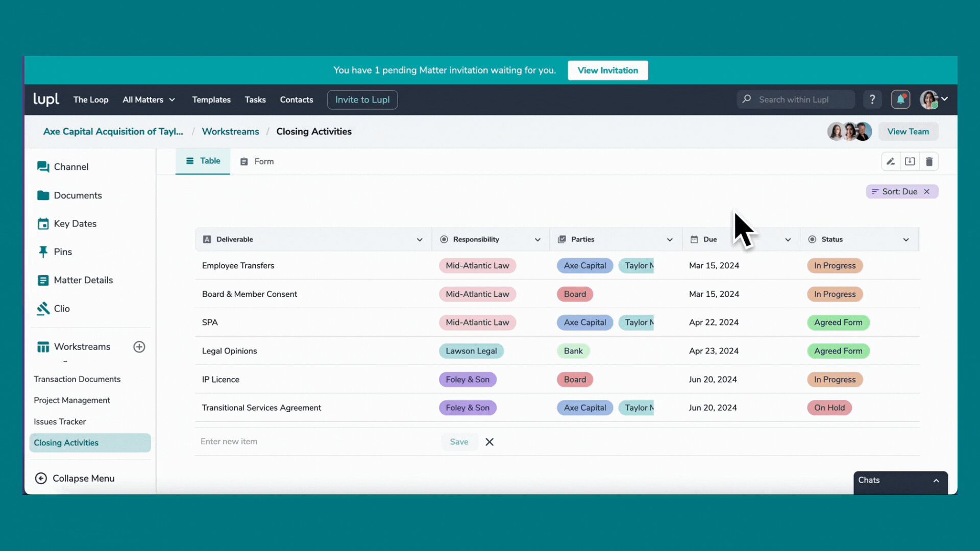Expand the Status column options
Image resolution: width=980 pixels, height=551 pixels.
point(906,239)
